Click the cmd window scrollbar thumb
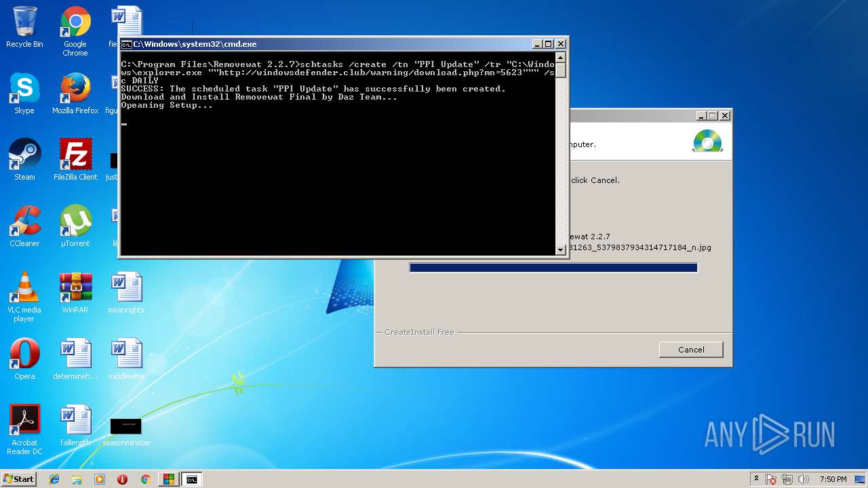The width and height of the screenshot is (868, 488). tap(561, 70)
